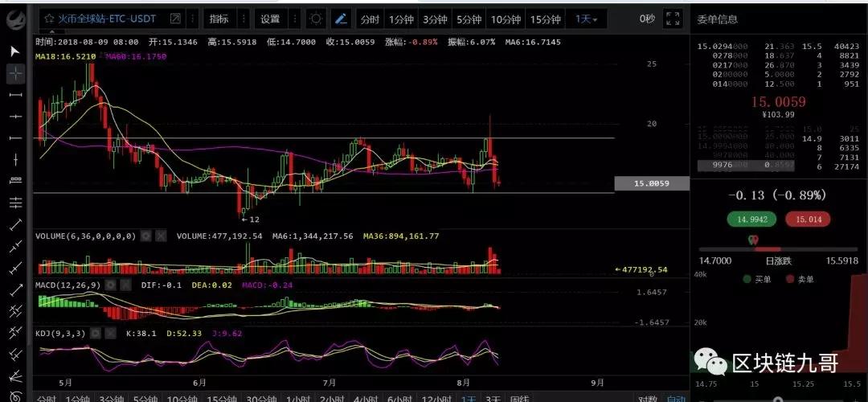Select 15分钟 interval in top toolbar

[x=545, y=19]
